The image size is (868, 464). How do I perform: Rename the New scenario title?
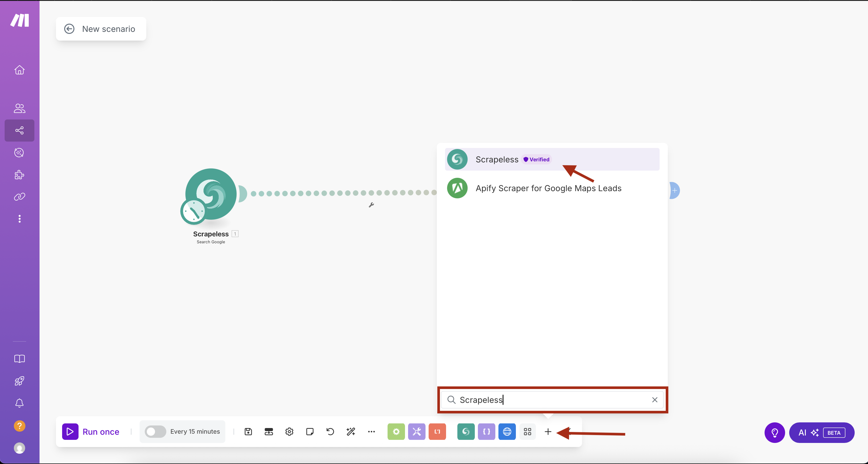click(x=109, y=29)
